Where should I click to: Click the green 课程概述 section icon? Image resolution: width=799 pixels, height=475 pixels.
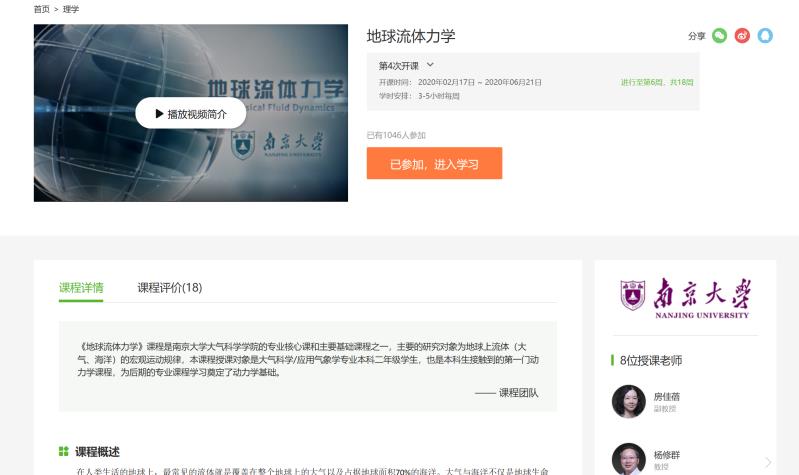pos(64,452)
